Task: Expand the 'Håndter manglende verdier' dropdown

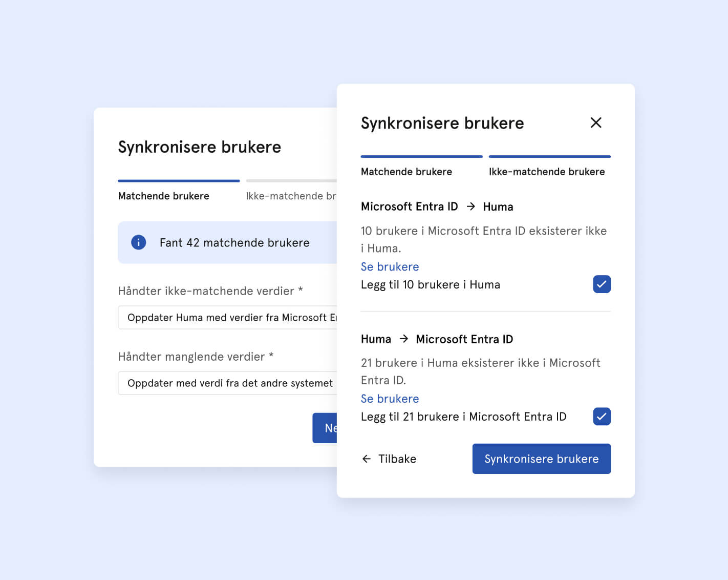Action: (228, 383)
